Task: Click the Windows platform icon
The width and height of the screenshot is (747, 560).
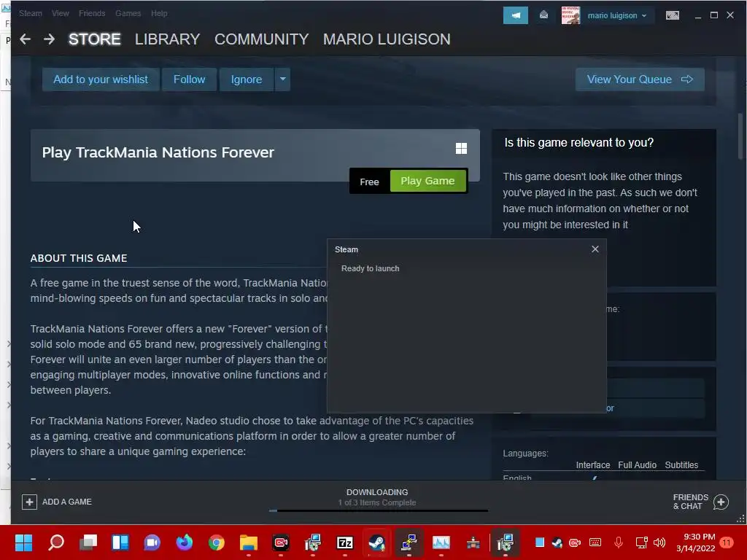Action: coord(461,149)
